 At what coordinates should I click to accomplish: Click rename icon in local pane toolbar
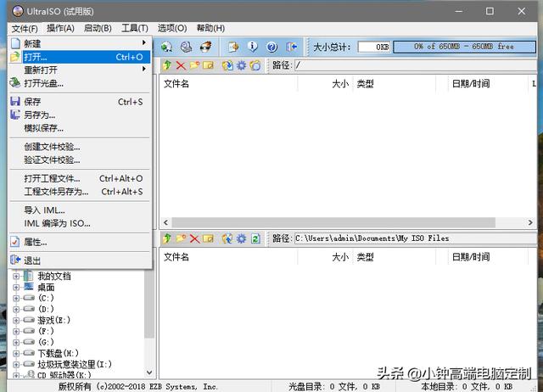point(208,238)
